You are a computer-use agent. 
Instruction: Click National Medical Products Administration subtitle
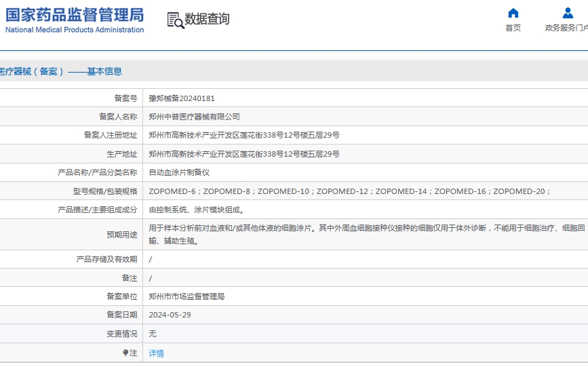click(75, 30)
